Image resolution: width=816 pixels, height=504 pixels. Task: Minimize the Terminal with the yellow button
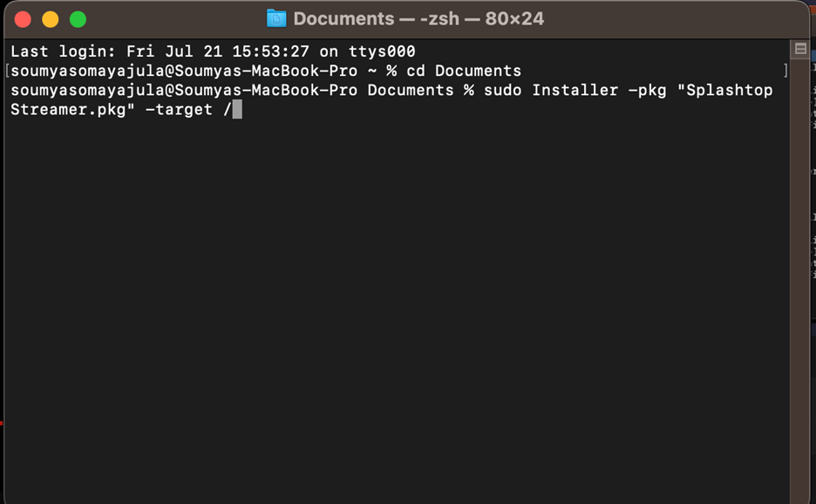(x=51, y=19)
